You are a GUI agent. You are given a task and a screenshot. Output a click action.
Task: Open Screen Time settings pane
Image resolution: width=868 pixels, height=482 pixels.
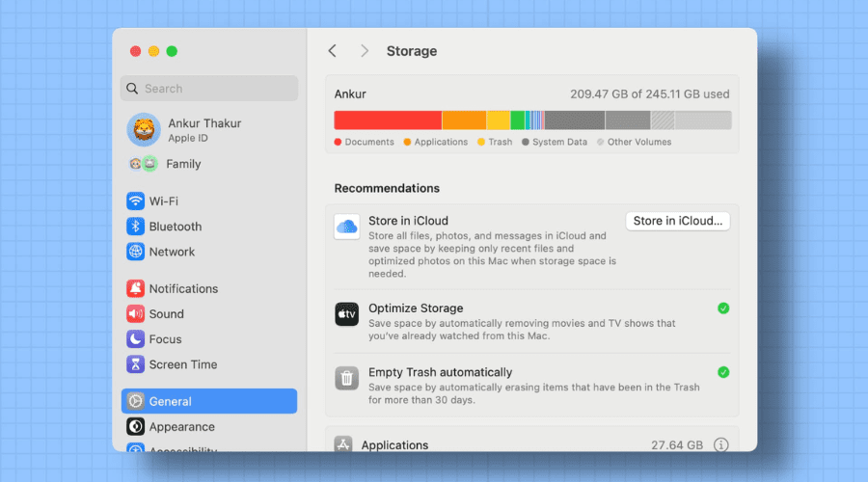tap(209, 364)
